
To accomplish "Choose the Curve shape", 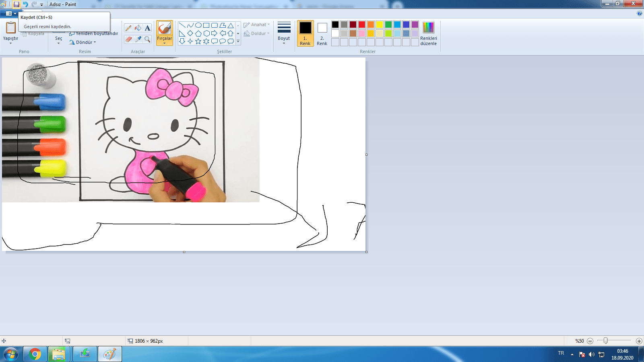I will (190, 25).
